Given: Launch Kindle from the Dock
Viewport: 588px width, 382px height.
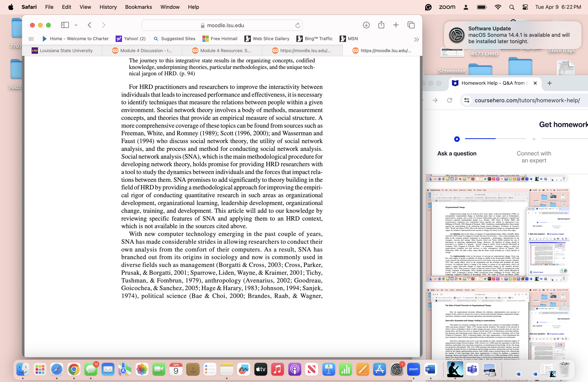Looking at the screenshot, I should click(455, 370).
